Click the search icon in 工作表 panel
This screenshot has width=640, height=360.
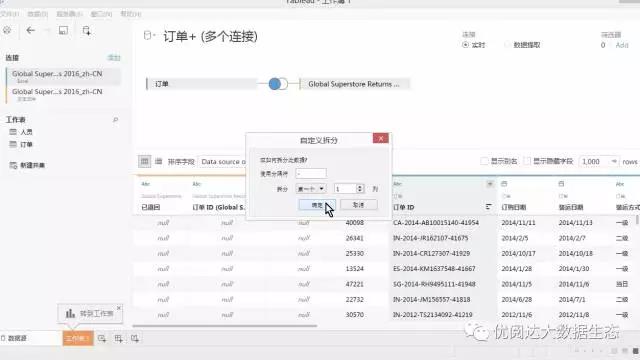(x=116, y=120)
